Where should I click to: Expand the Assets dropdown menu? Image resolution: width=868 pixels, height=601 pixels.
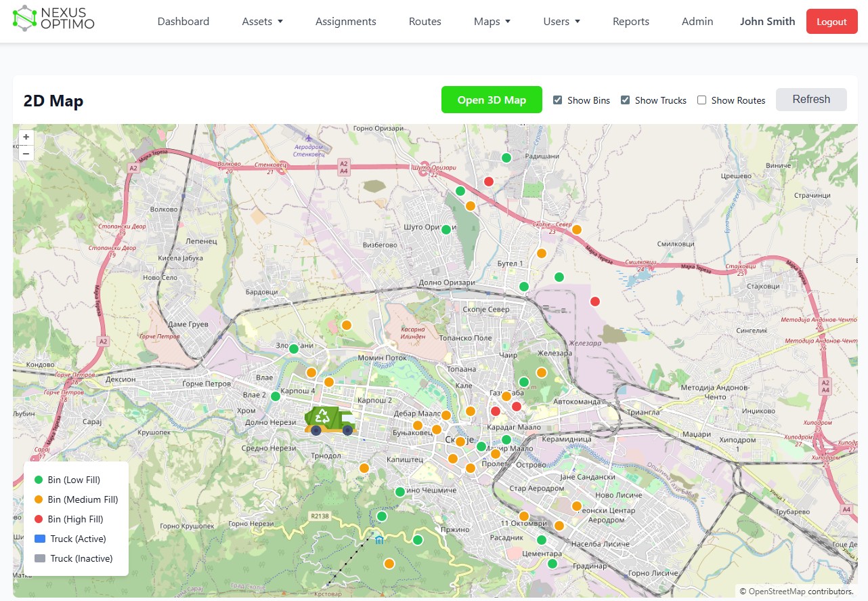(263, 22)
